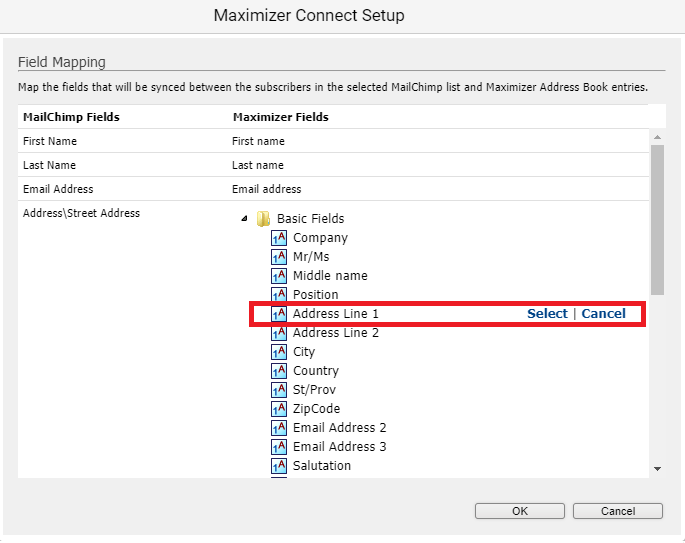Click the Field Mapping section heading

[x=62, y=62]
